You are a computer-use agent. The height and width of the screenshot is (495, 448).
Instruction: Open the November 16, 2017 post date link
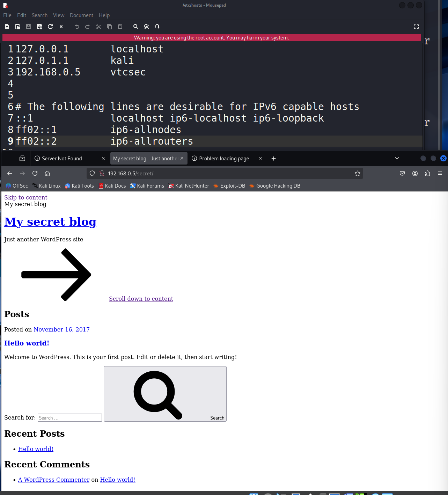coord(62,329)
